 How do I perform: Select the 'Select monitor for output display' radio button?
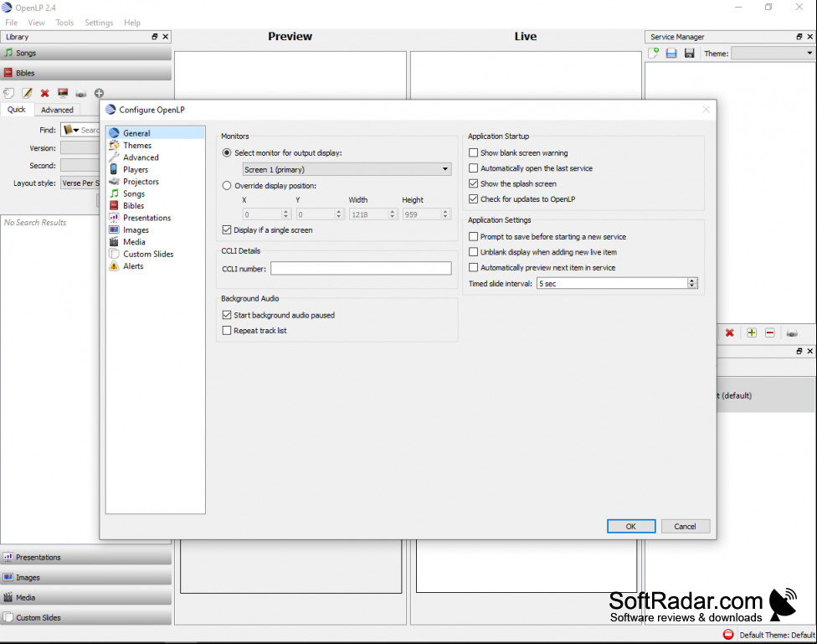(227, 152)
